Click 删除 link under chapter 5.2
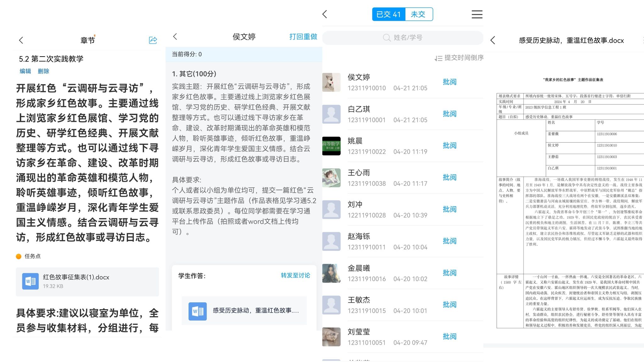This screenshot has height=362, width=644. click(x=43, y=71)
